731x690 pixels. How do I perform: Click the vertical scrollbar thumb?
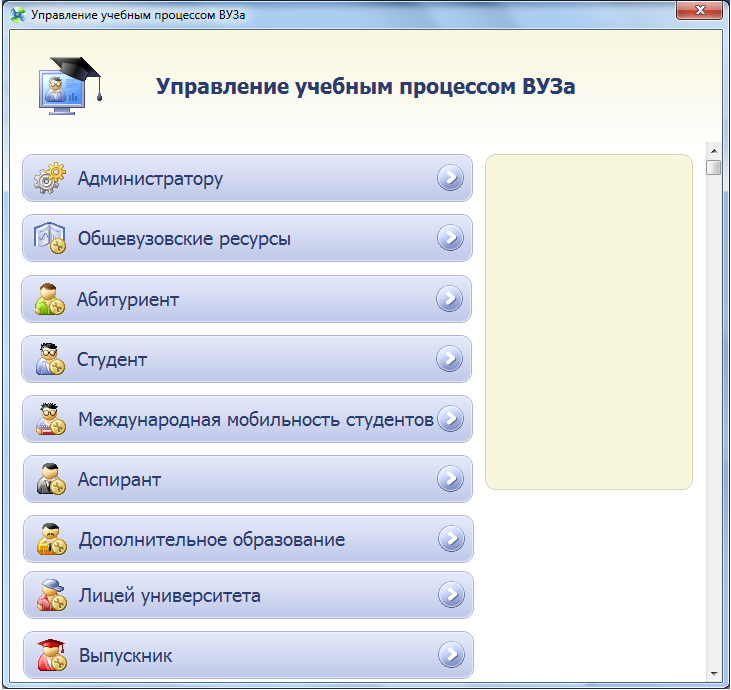(714, 167)
